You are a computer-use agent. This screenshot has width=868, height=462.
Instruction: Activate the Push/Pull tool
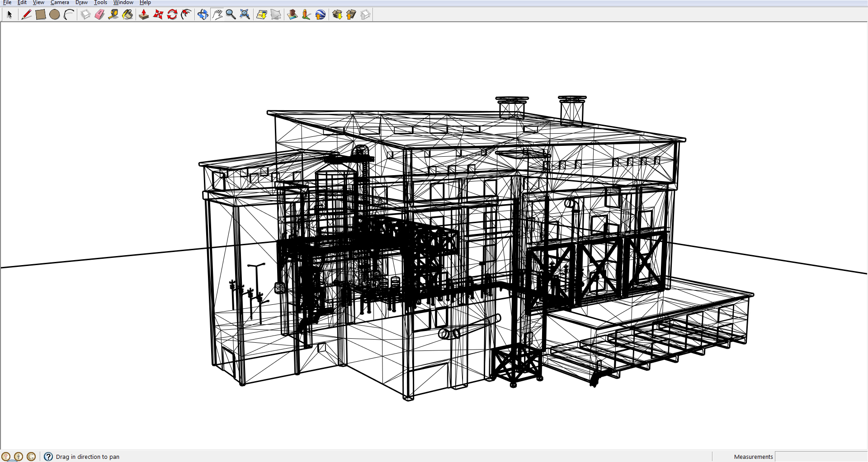[x=144, y=14]
